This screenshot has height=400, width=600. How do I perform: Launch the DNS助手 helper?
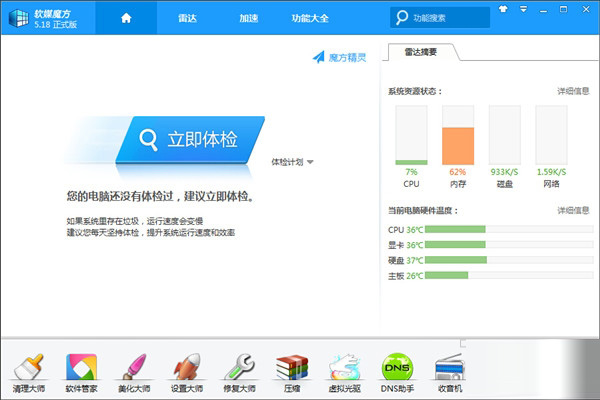pos(397,373)
